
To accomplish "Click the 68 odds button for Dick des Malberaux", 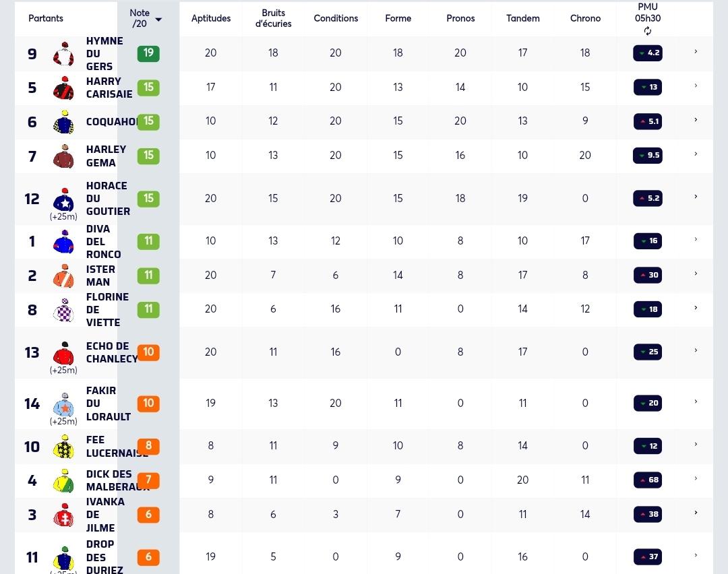I will (x=648, y=480).
